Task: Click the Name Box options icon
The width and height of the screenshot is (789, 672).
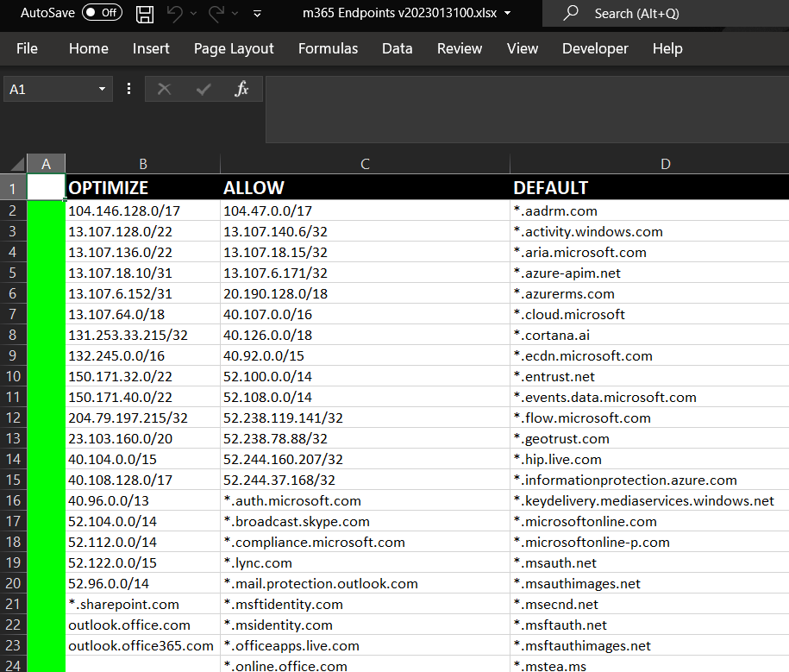Action: (128, 89)
